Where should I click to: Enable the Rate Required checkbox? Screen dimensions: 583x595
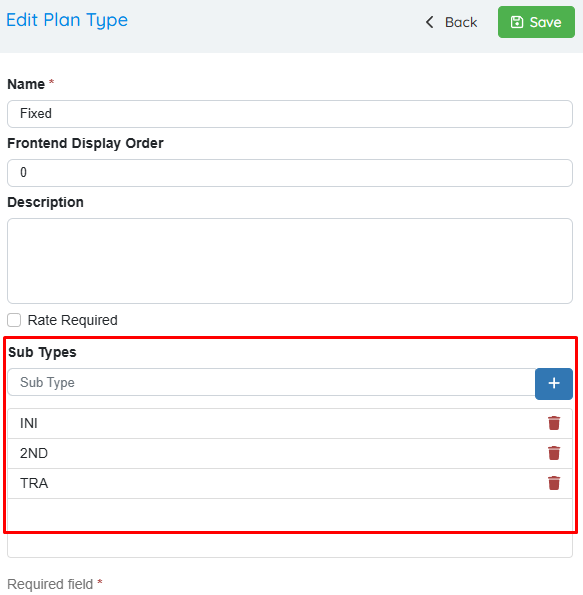[x=14, y=320]
